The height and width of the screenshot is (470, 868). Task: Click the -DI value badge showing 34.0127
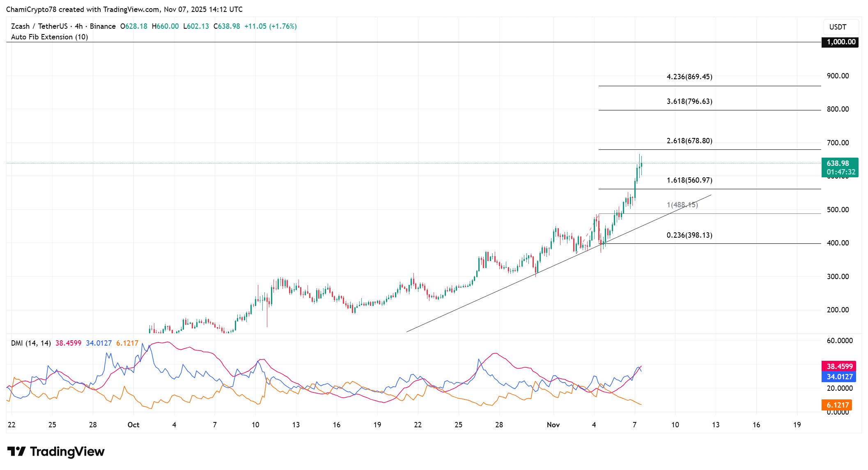click(x=840, y=376)
